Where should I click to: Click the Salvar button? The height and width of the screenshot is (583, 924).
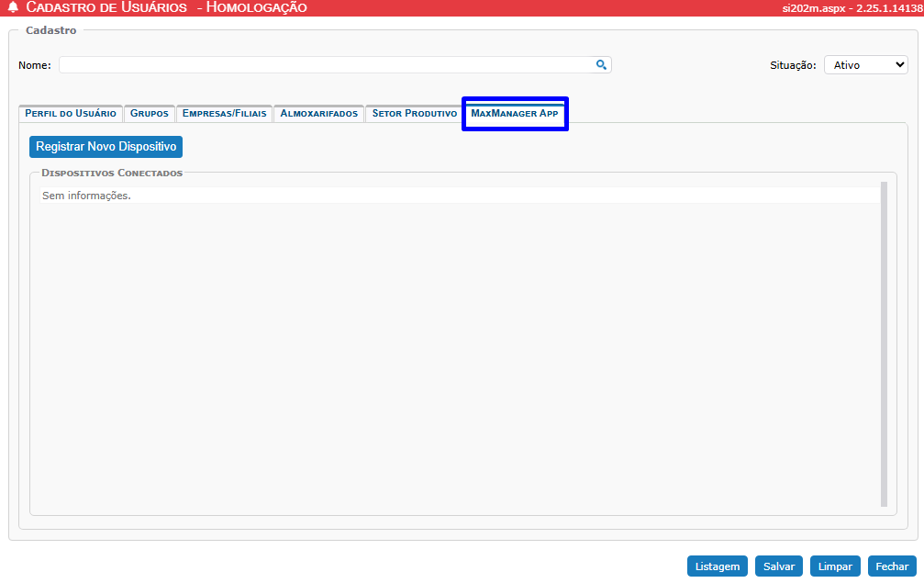779,566
